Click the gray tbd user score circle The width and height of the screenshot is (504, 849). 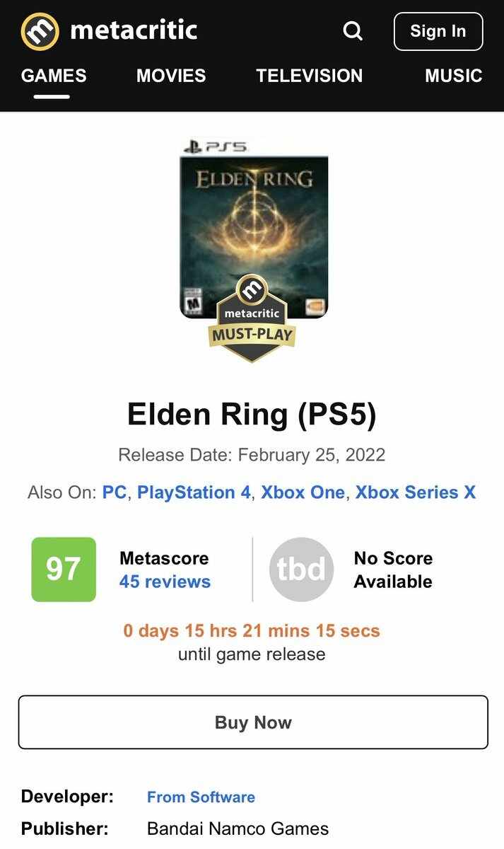pyautogui.click(x=301, y=570)
